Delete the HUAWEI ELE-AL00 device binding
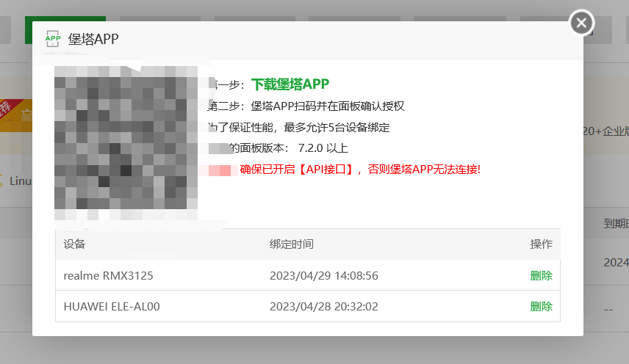The height and width of the screenshot is (364, 629). [x=541, y=306]
